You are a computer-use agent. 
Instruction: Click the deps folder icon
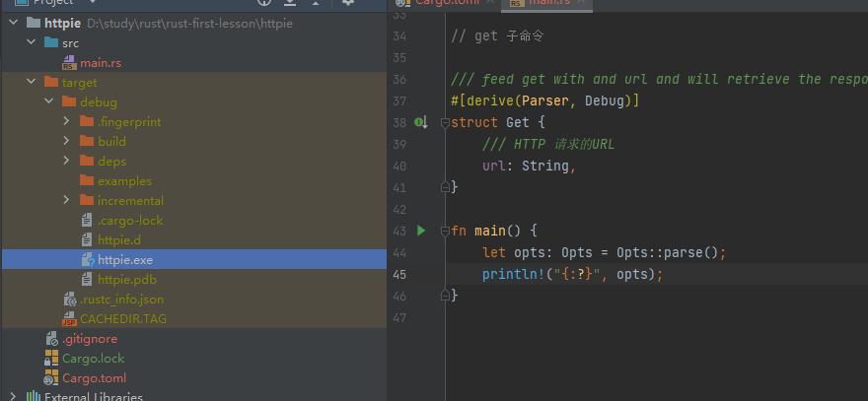click(x=87, y=161)
